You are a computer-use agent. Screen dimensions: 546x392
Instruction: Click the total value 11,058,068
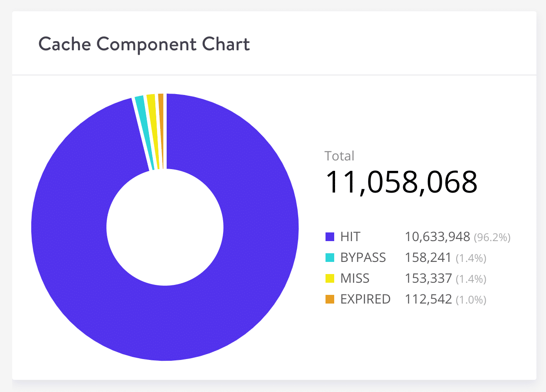(401, 183)
